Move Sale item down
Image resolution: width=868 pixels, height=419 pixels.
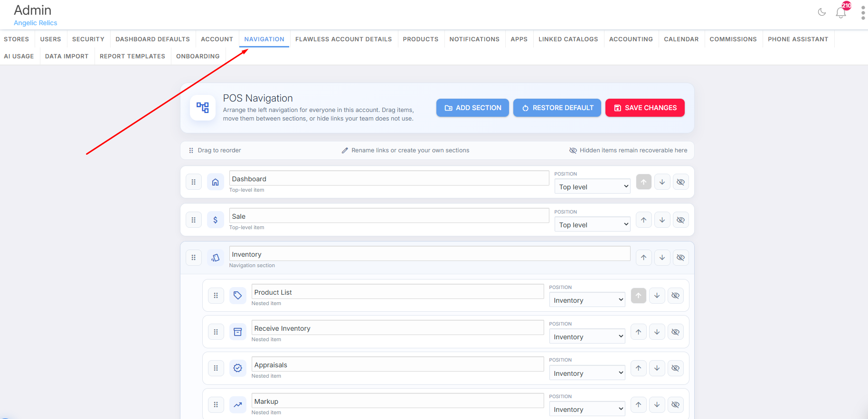coord(662,220)
